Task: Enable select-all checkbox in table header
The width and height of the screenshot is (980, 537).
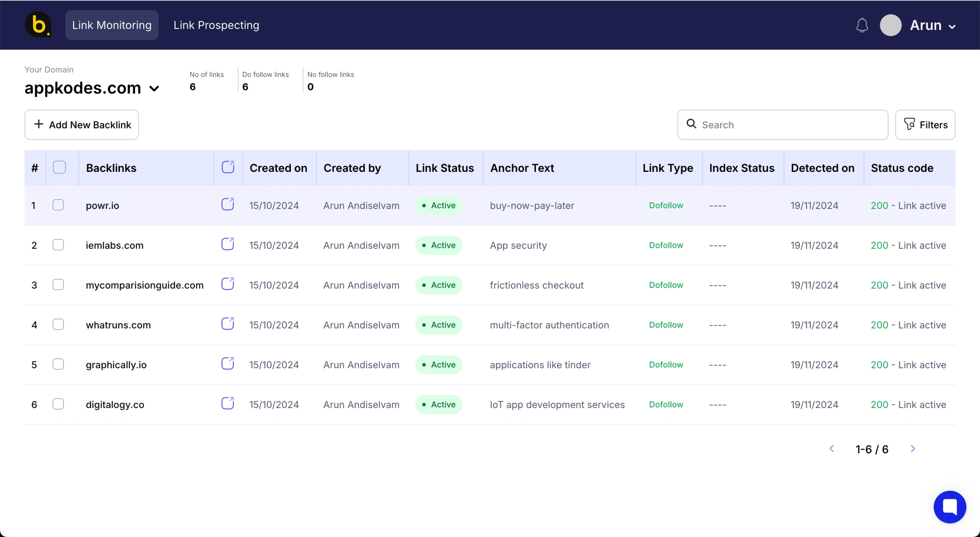Action: [59, 167]
